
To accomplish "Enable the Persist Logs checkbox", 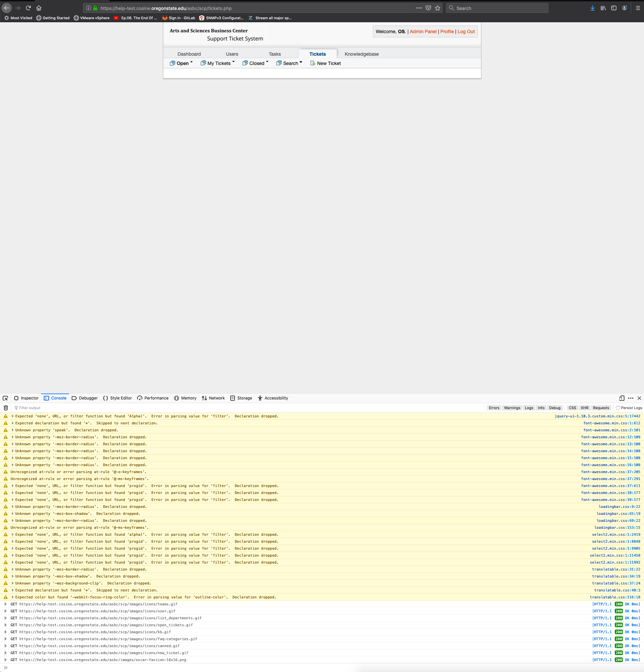I will coord(618,408).
